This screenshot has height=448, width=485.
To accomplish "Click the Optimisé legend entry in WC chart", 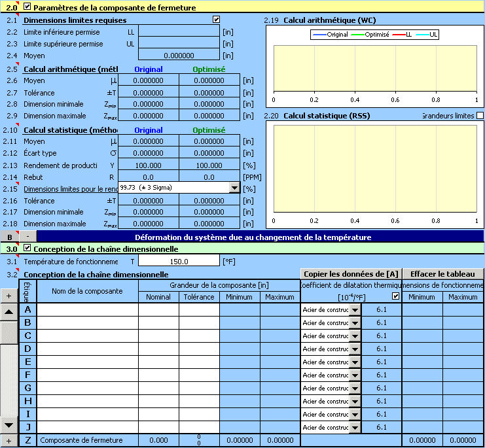I will 370,34.
